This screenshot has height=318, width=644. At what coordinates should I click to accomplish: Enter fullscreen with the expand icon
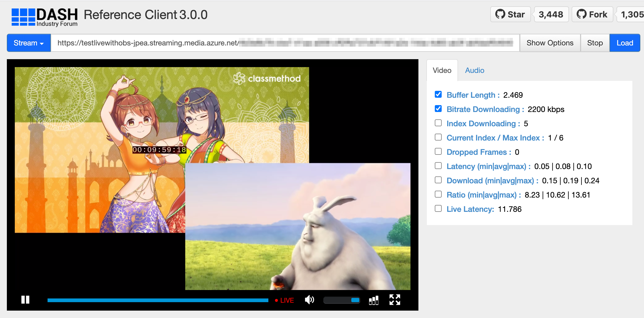click(x=395, y=300)
